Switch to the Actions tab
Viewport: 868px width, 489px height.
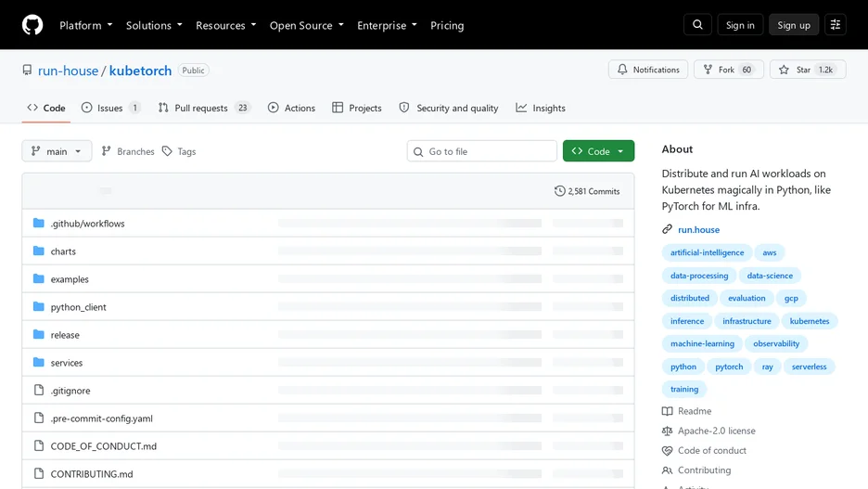pyautogui.click(x=291, y=108)
